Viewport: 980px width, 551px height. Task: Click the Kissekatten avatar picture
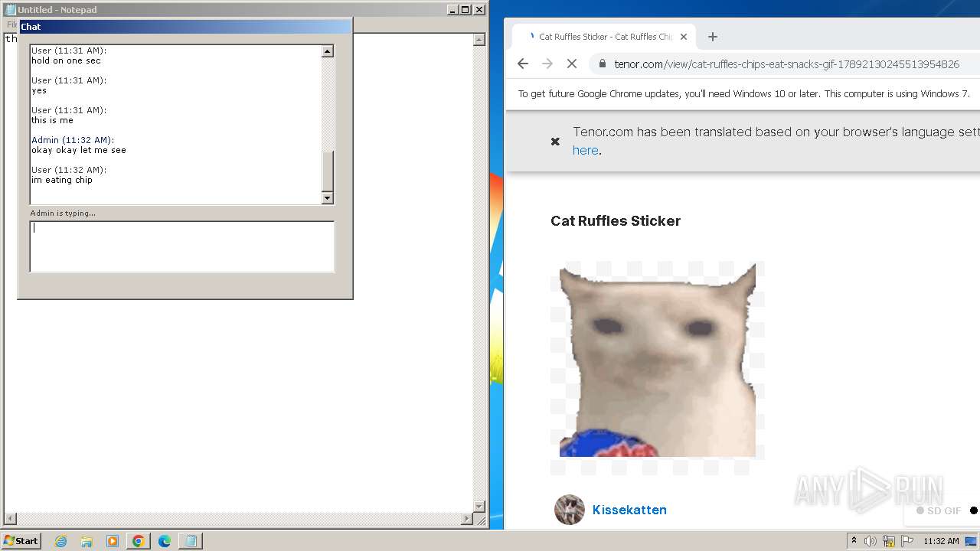click(x=570, y=510)
